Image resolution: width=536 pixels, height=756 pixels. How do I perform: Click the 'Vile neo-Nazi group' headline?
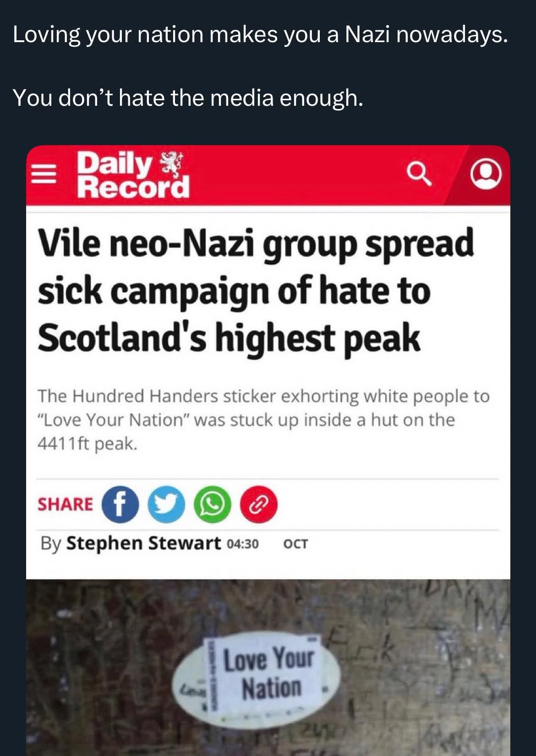[256, 290]
